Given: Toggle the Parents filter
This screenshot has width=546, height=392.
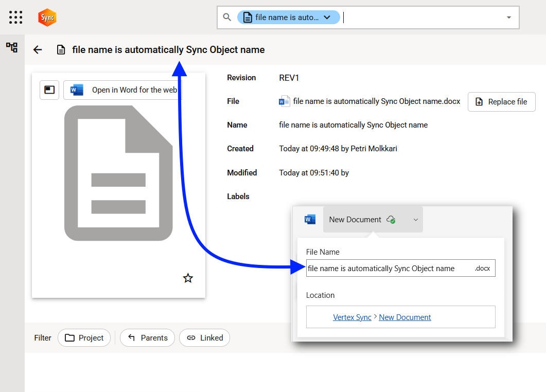Looking at the screenshot, I should tap(147, 338).
